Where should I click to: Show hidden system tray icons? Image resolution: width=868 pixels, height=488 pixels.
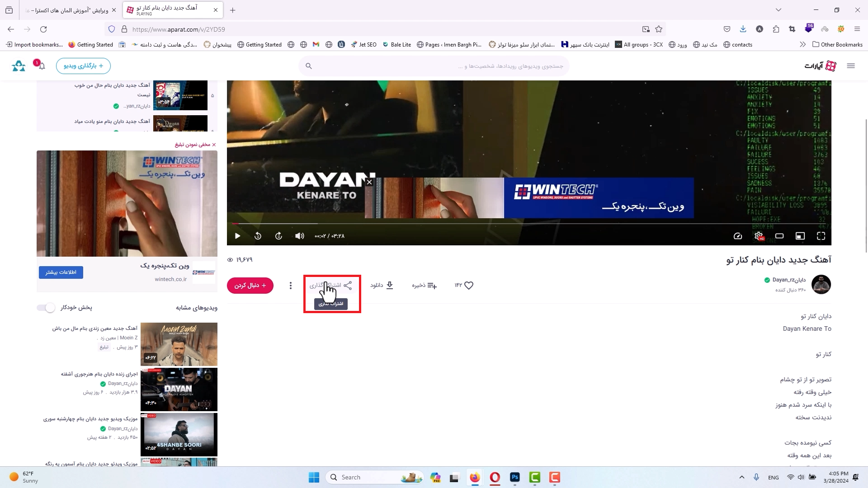(742, 477)
